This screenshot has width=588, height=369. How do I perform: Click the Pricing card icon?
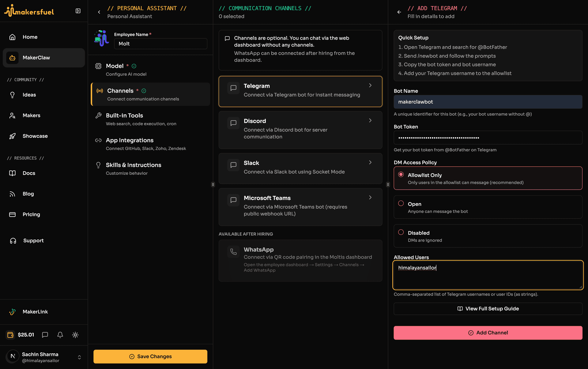click(x=12, y=214)
